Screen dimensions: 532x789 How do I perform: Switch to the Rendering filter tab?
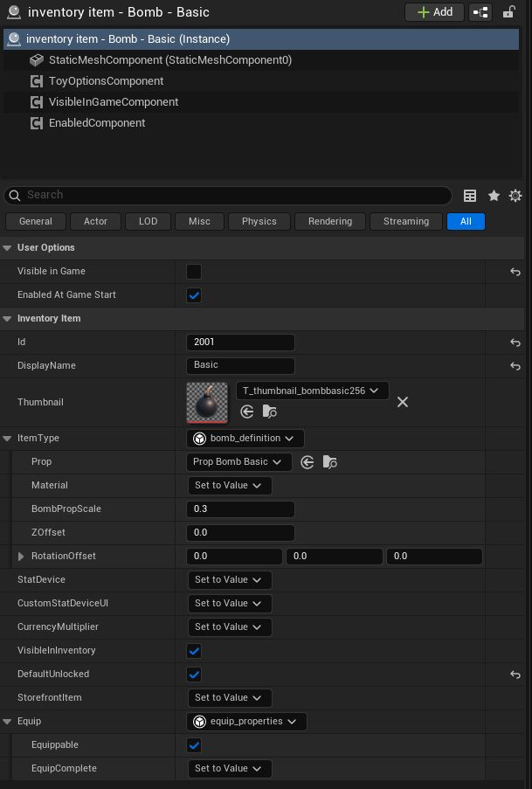click(330, 221)
